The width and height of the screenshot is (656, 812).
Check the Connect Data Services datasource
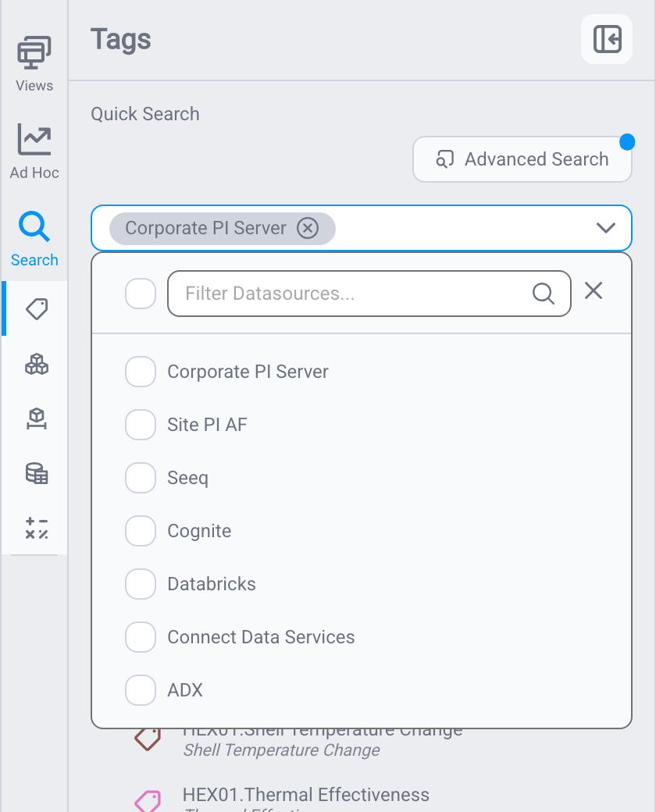click(141, 637)
